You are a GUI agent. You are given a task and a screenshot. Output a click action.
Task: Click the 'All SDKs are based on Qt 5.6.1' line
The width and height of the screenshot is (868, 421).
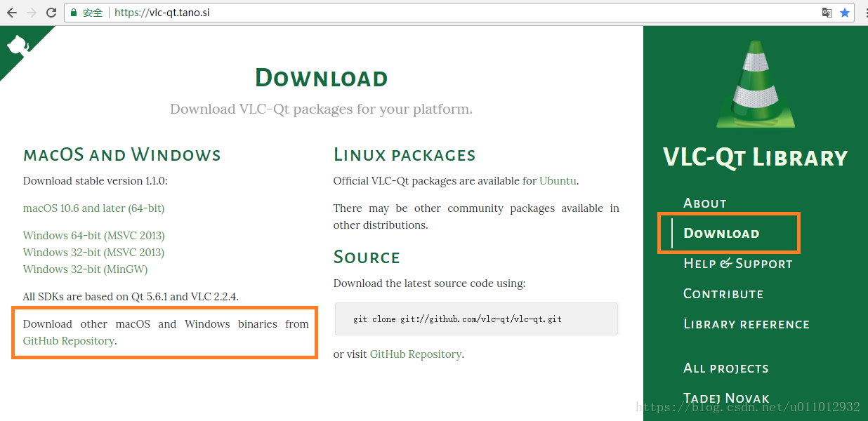(131, 297)
